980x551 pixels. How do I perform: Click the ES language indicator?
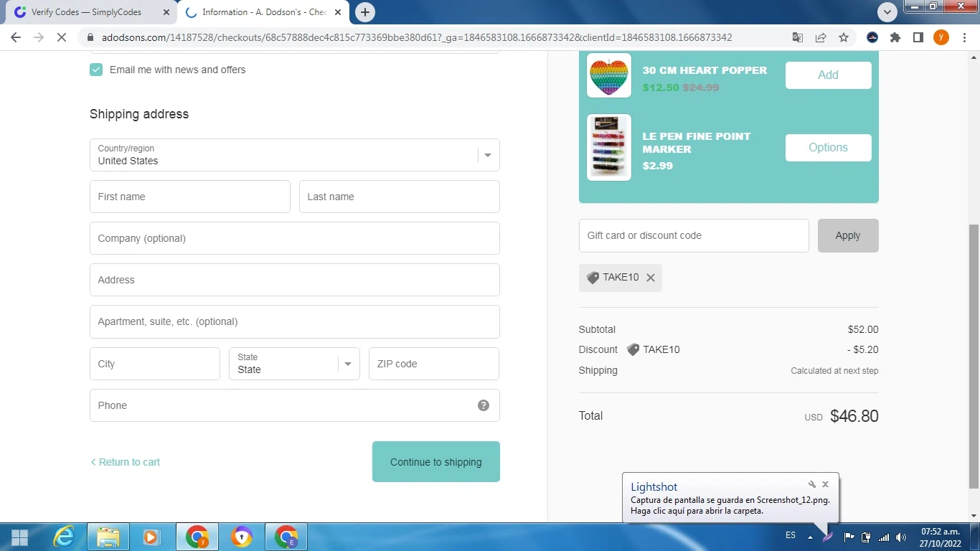pos(791,536)
